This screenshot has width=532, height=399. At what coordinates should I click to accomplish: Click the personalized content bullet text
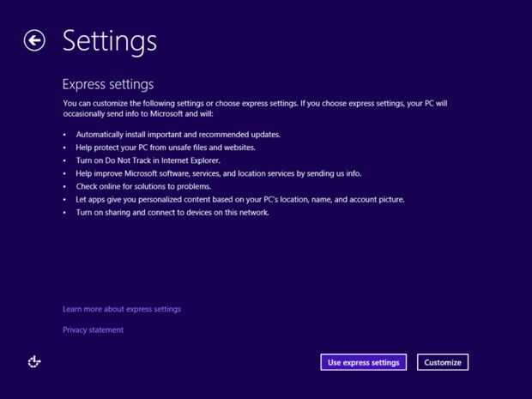click(x=239, y=199)
